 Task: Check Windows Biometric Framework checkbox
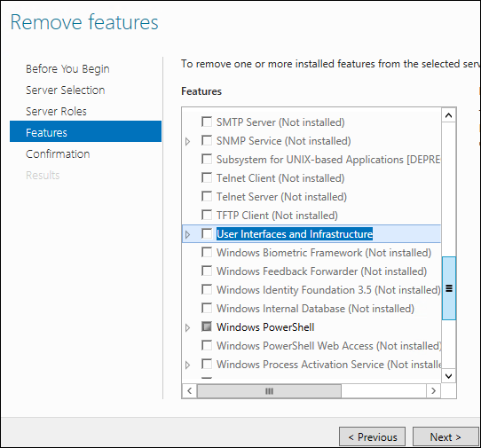[207, 252]
